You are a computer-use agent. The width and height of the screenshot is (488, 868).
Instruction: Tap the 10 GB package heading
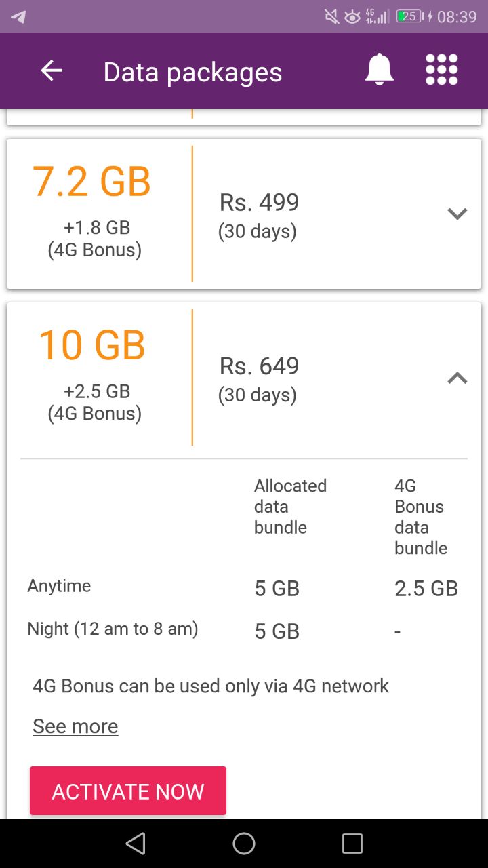pos(92,345)
